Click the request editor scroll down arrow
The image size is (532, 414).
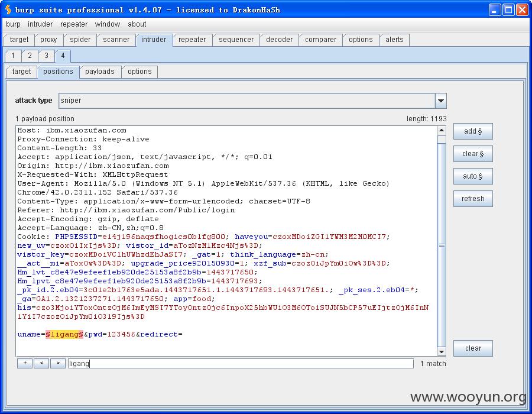[x=442, y=351]
